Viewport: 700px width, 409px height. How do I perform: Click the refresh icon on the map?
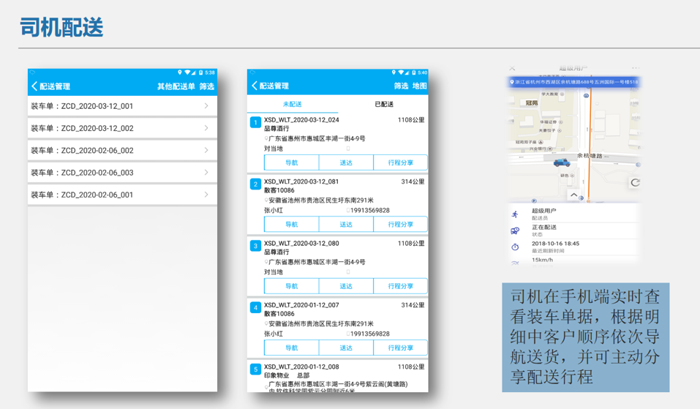click(634, 182)
